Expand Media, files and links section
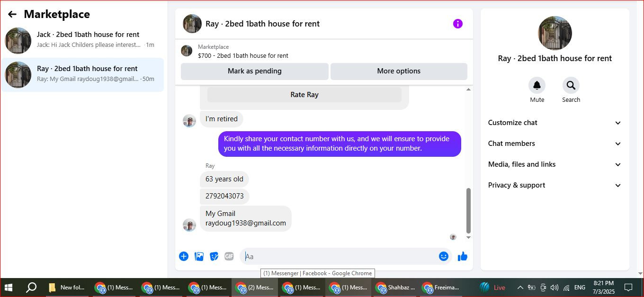This screenshot has width=644, height=297. pyautogui.click(x=555, y=164)
